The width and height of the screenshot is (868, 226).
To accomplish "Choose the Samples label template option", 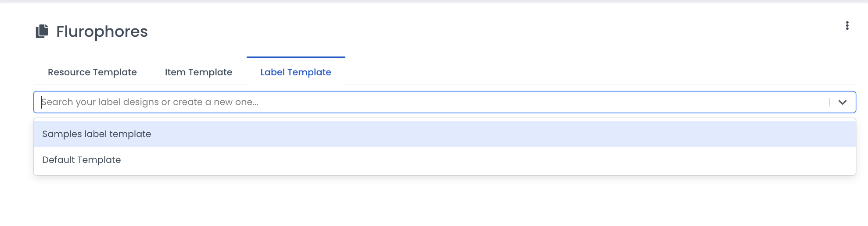I will [97, 134].
